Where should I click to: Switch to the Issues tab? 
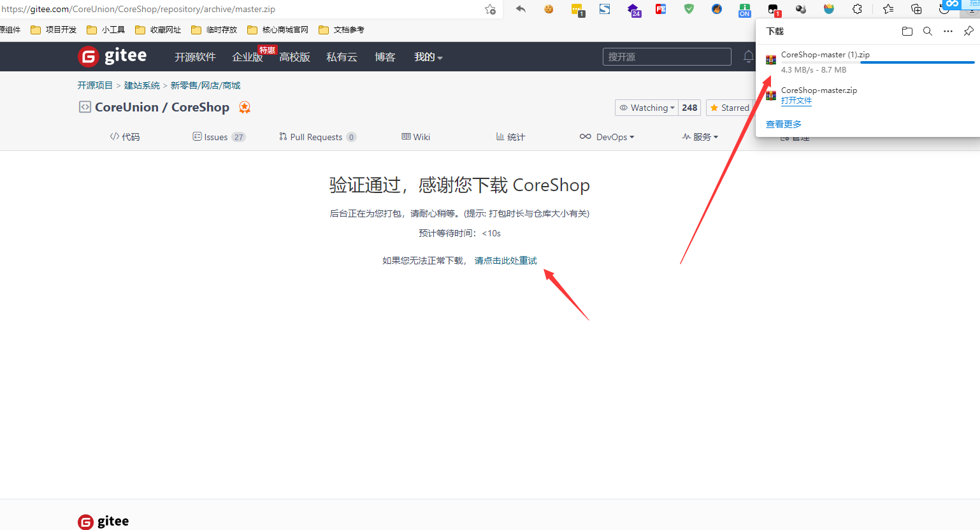tap(219, 137)
